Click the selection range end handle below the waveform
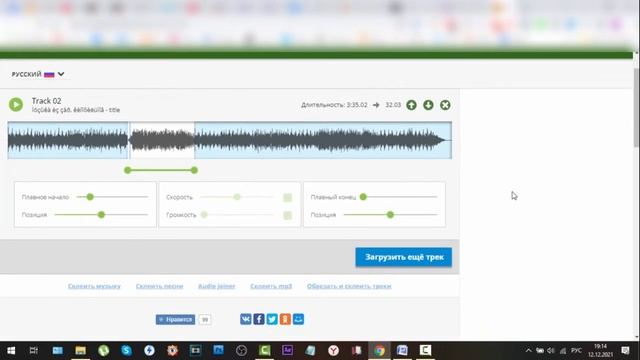Viewport: 640px width, 360px height. (x=194, y=170)
